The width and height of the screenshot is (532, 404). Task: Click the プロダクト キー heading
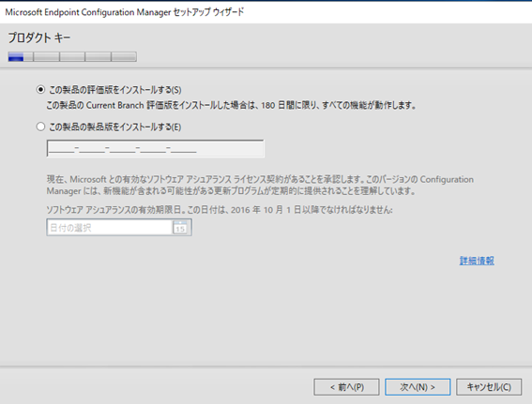click(39, 37)
